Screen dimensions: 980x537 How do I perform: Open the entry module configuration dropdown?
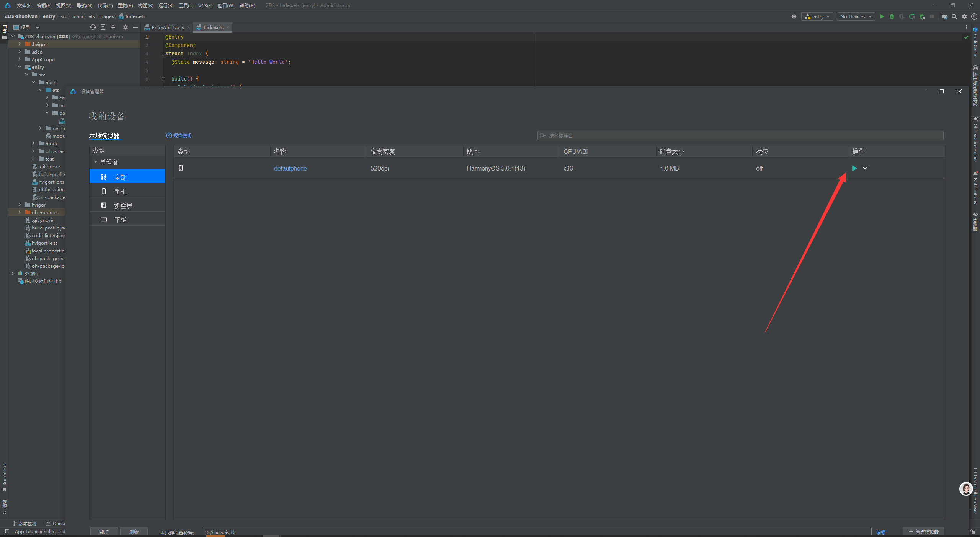817,16
